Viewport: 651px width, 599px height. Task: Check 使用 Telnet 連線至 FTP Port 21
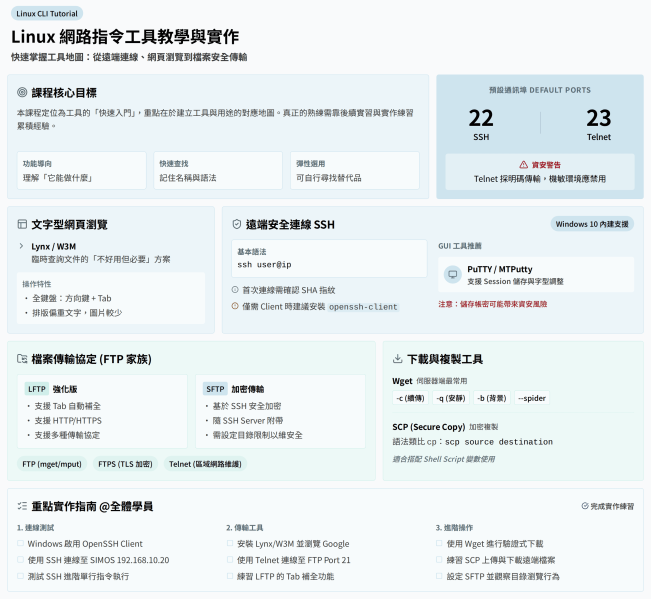(x=230, y=560)
